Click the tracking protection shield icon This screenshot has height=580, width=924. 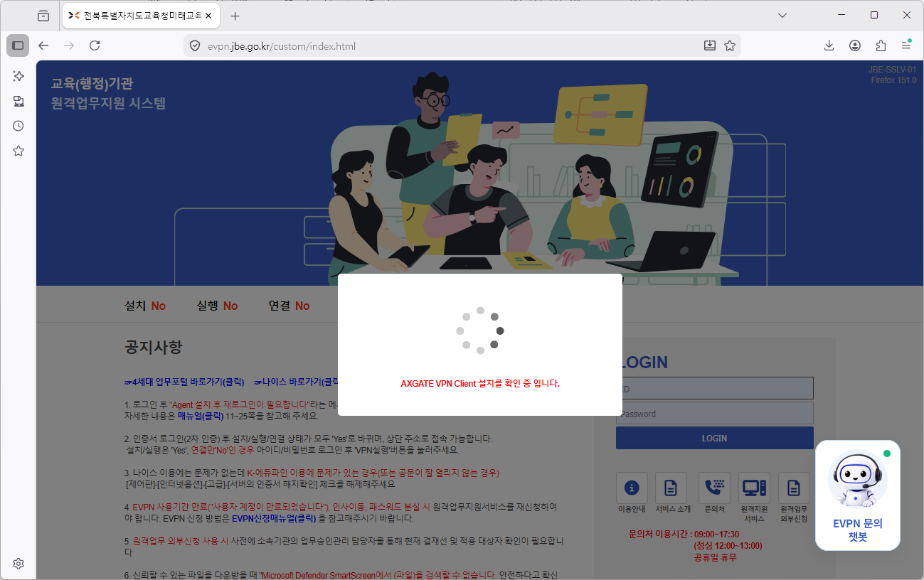coord(195,45)
